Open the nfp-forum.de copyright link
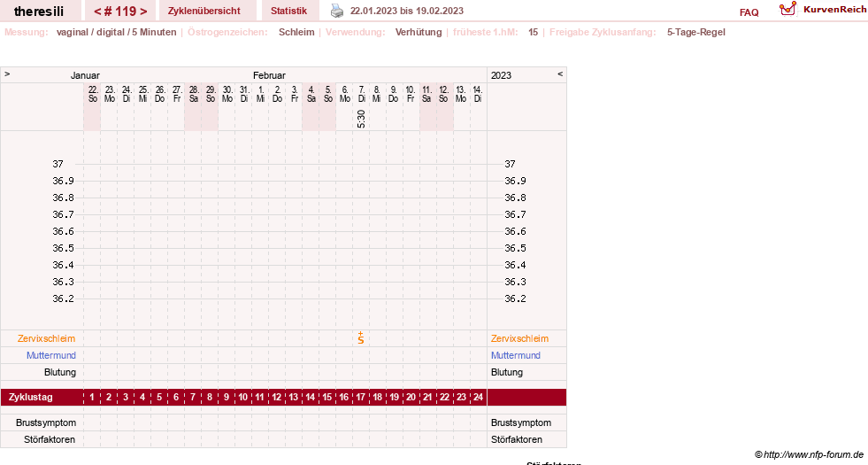The image size is (868, 465). [x=809, y=454]
